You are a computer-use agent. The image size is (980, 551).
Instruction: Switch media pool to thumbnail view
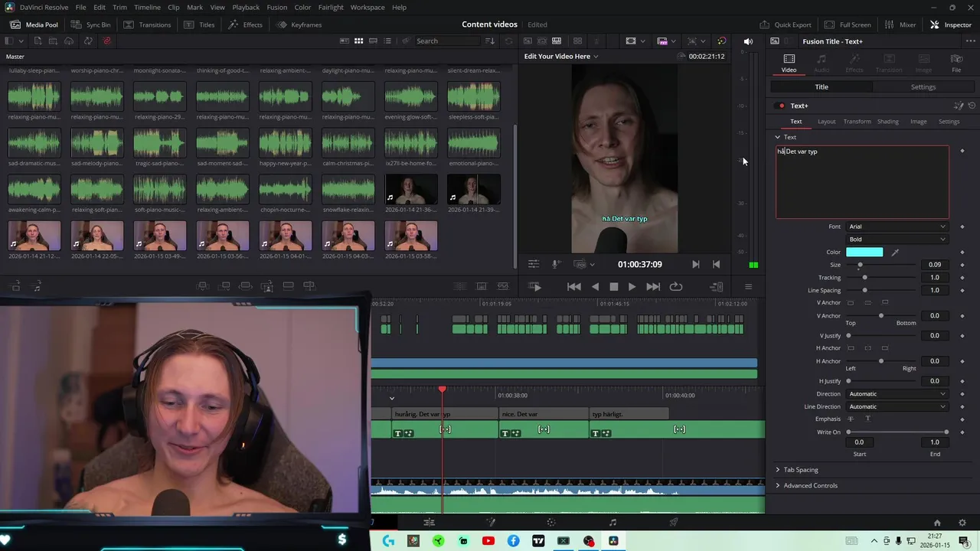point(358,41)
